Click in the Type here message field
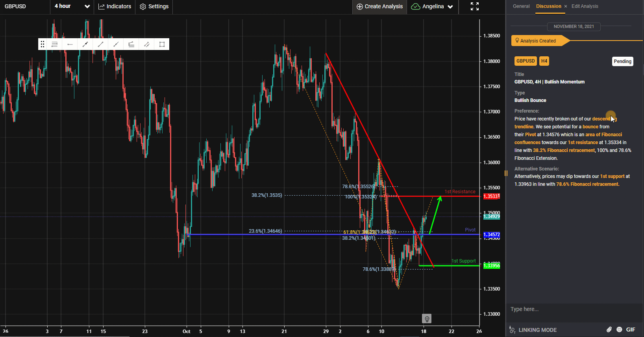Image resolution: width=644 pixels, height=337 pixels. [574, 309]
